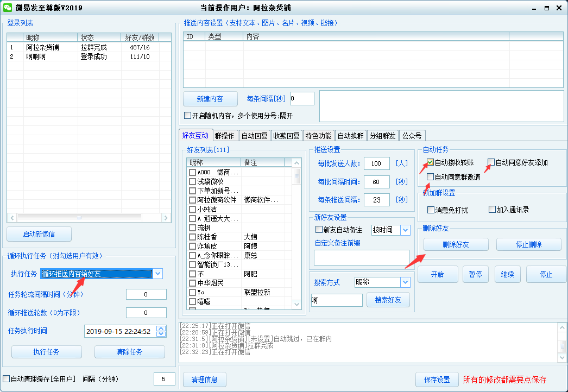Screen dimensions: 568x392
Task: Click 新建内容 button
Action: click(210, 99)
